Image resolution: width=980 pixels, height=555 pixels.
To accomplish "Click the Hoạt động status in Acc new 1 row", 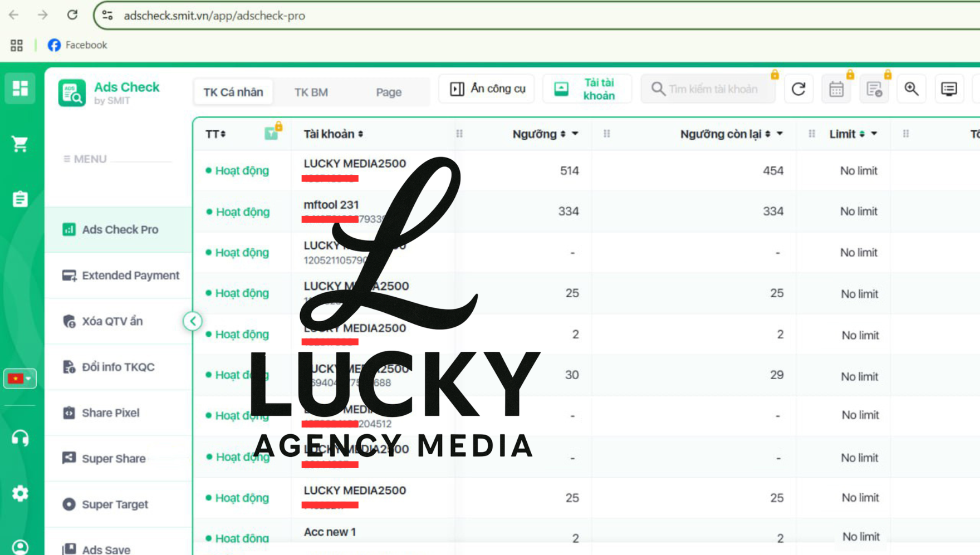I will pyautogui.click(x=238, y=538).
